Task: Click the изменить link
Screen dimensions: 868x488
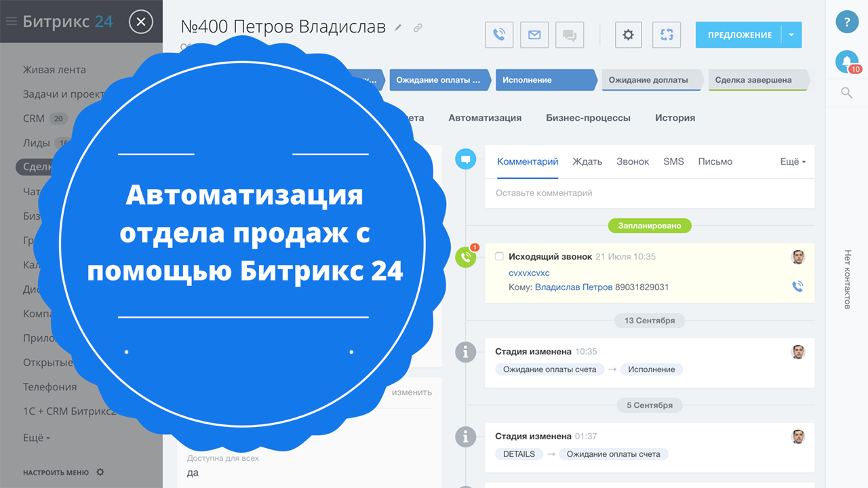Action: coord(412,392)
